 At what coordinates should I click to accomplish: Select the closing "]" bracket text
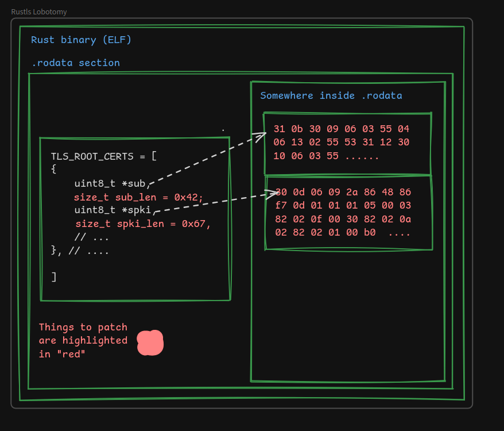pyautogui.click(x=54, y=277)
